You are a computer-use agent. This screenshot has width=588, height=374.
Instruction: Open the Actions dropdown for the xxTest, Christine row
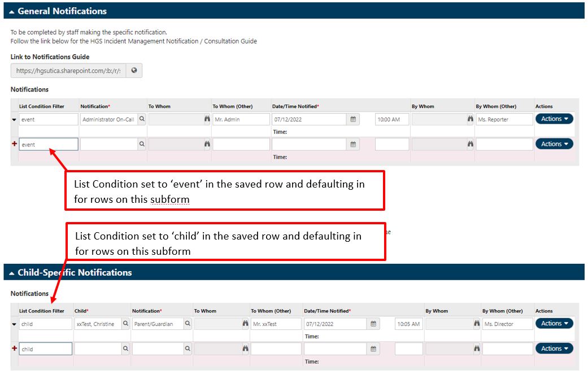point(554,323)
